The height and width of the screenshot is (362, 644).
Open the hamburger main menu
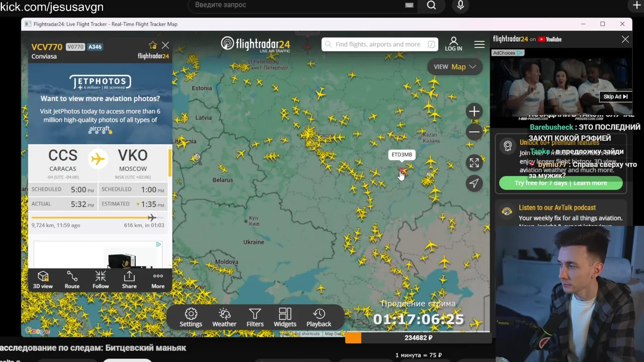tap(479, 44)
